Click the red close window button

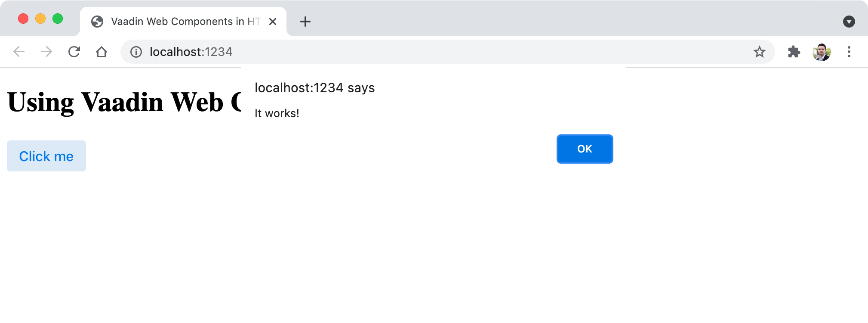point(23,19)
